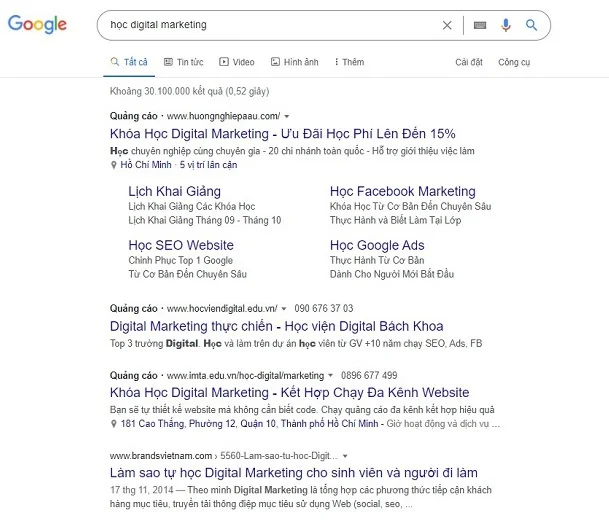Open the on-screen keyboard icon

coord(480,25)
